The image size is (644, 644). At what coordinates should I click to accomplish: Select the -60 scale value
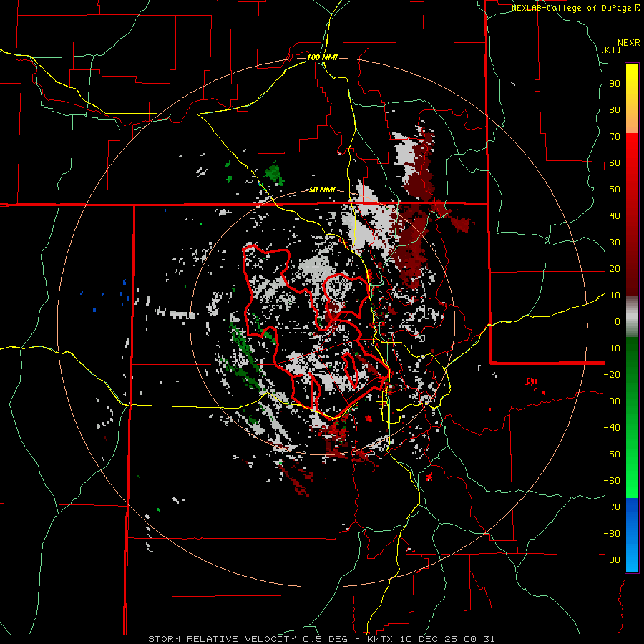(612, 481)
